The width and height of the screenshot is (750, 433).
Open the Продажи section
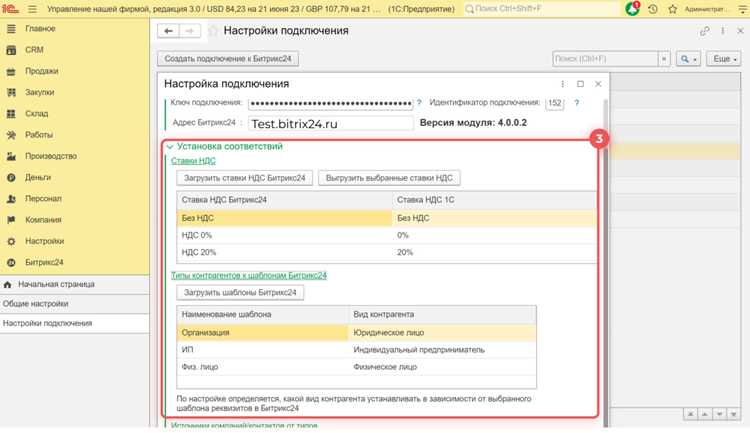tap(42, 71)
